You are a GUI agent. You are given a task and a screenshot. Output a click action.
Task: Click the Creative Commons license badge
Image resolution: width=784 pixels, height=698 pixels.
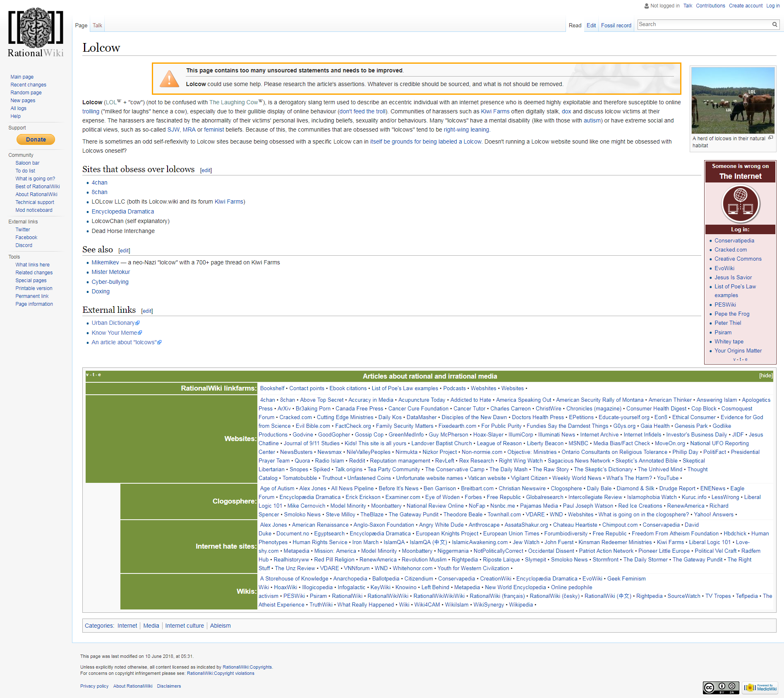pos(721,688)
